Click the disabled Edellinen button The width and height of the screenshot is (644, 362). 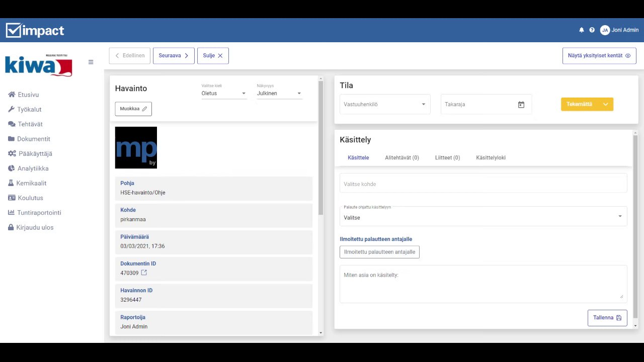(x=130, y=56)
